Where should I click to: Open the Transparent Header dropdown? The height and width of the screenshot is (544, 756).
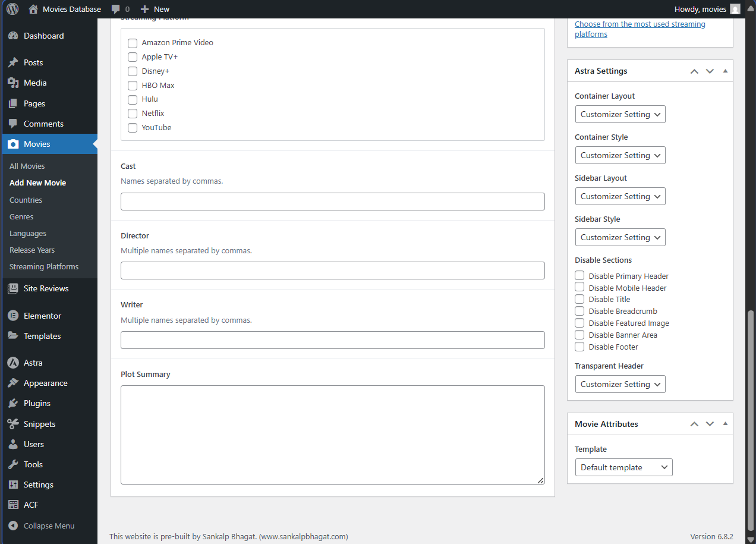click(620, 384)
